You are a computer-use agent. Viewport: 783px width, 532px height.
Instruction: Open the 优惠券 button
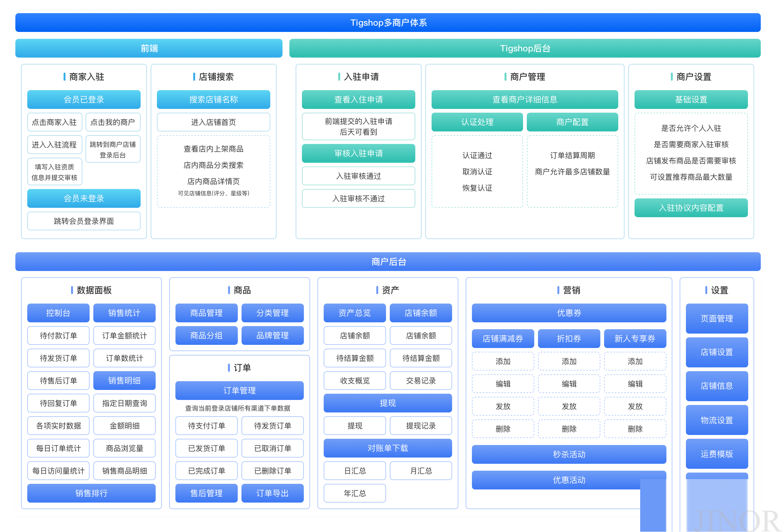(569, 313)
